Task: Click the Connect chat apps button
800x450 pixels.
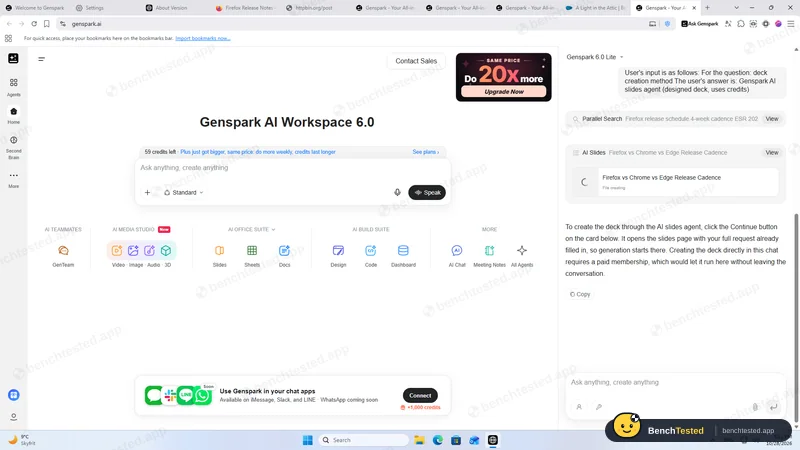Action: (x=420, y=395)
